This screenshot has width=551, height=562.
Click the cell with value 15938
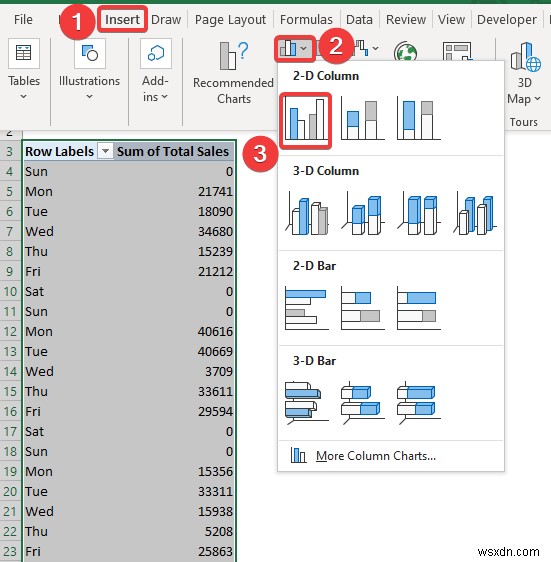[x=174, y=511]
